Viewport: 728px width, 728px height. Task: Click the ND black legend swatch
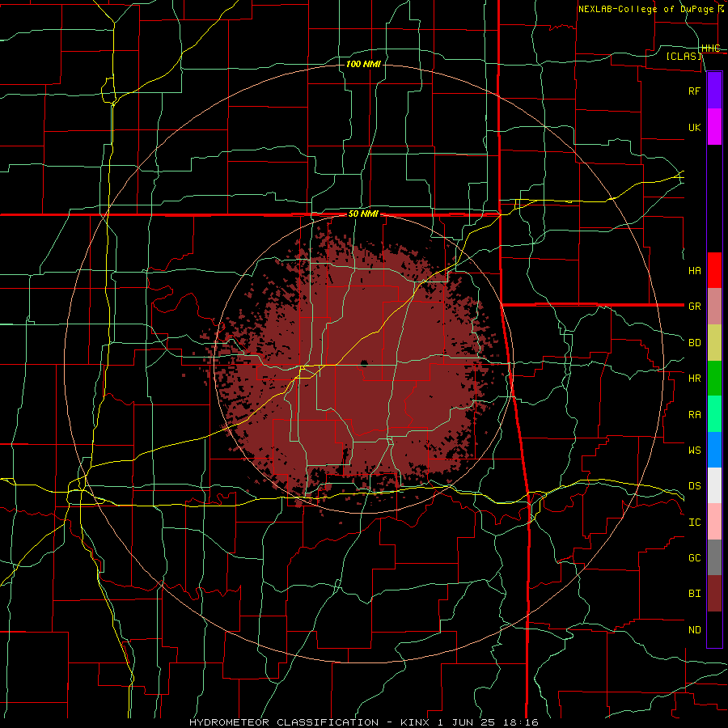point(714,629)
